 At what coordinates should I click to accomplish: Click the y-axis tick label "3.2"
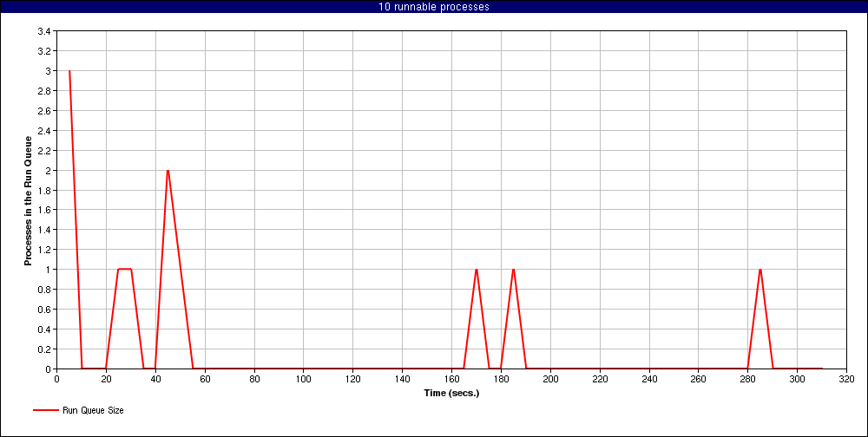click(44, 51)
